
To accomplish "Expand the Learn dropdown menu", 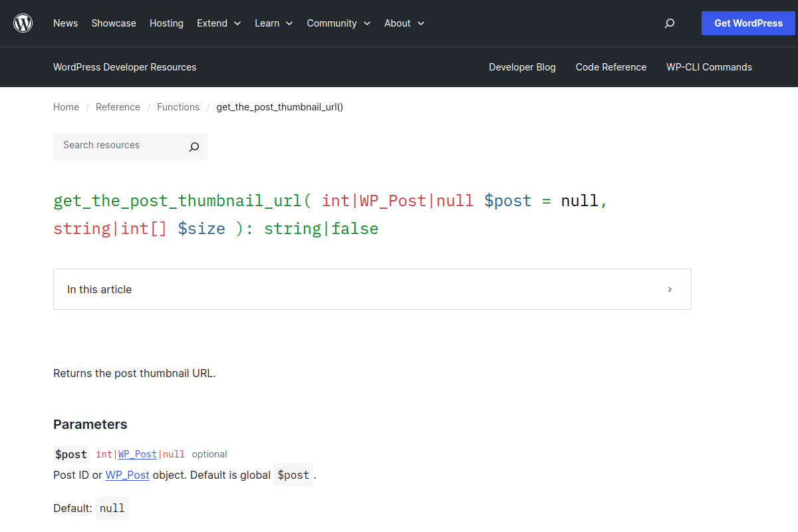I will [273, 23].
